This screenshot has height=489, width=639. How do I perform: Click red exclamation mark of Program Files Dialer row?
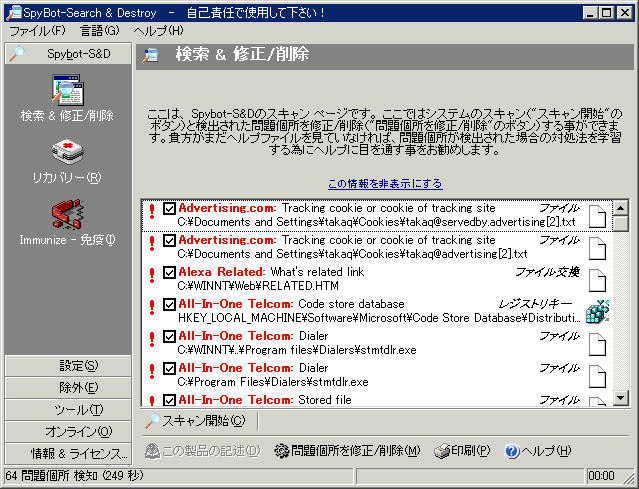point(152,371)
